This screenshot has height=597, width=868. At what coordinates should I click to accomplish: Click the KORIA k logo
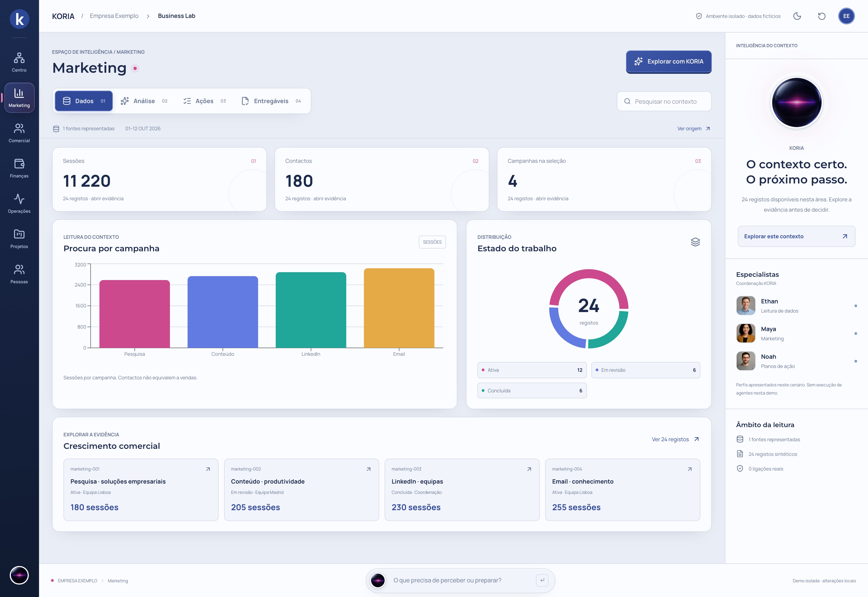20,19
